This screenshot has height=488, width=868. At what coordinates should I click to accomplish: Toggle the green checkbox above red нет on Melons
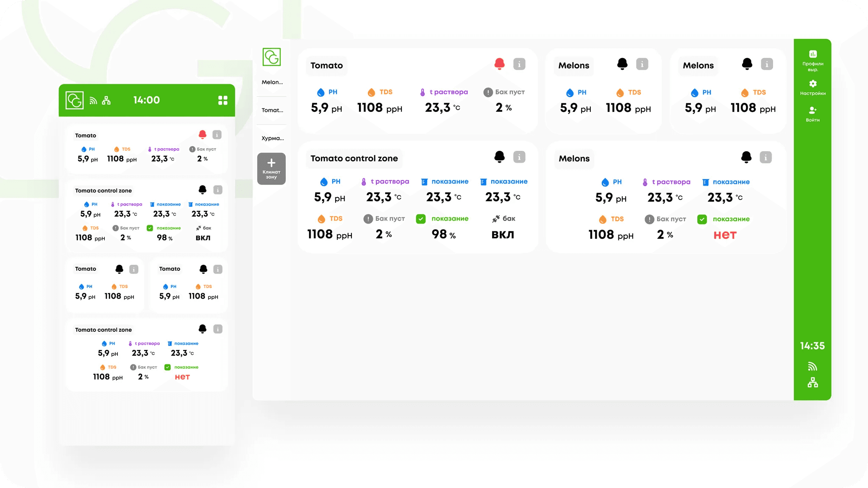(x=702, y=219)
